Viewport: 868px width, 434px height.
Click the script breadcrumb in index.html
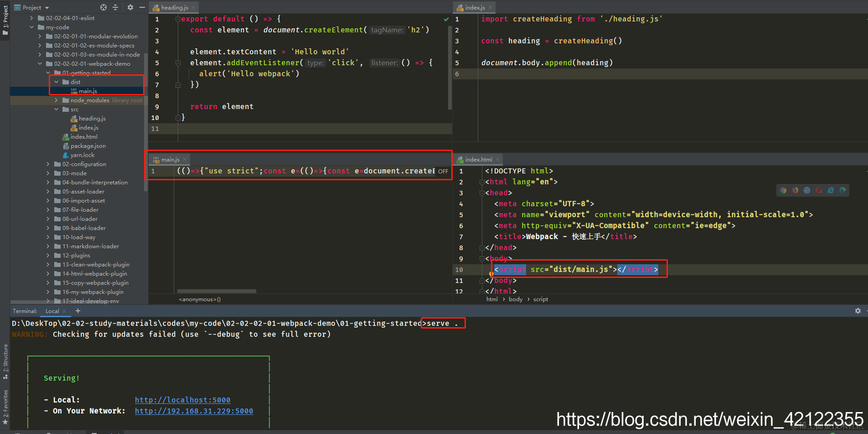(541, 299)
